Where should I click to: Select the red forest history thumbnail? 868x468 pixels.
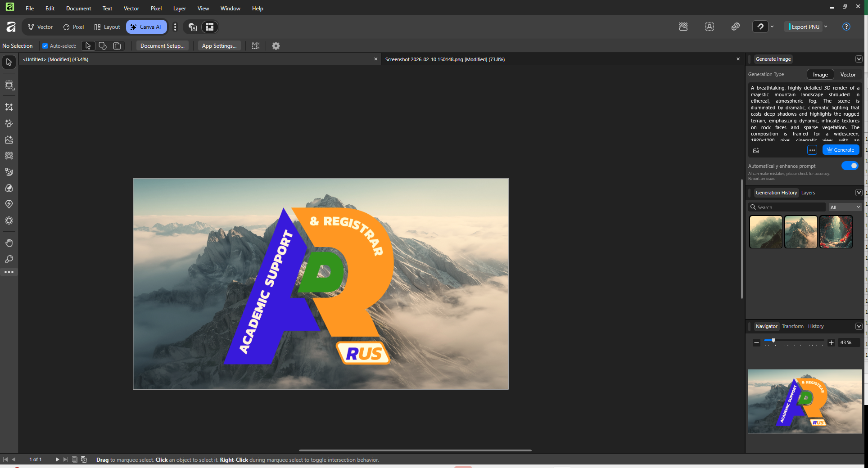click(x=836, y=232)
